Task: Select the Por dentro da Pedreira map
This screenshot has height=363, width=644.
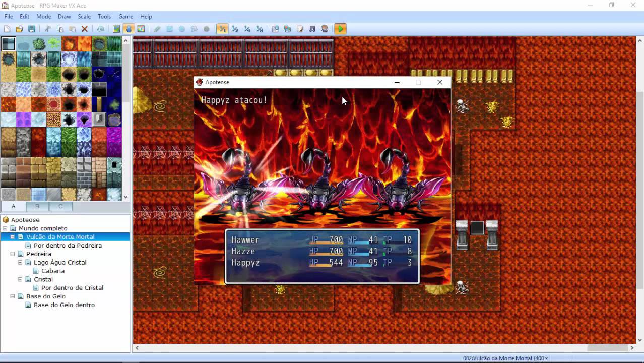Action: click(68, 246)
